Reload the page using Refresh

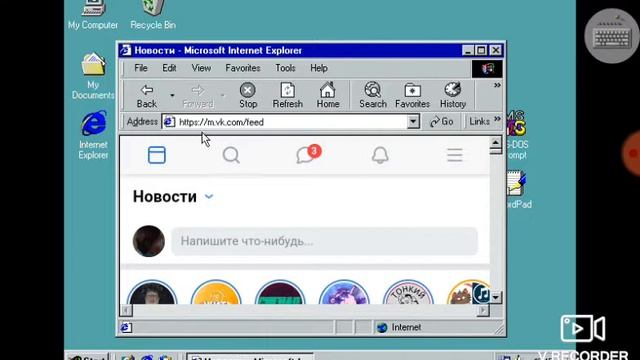[x=288, y=96]
